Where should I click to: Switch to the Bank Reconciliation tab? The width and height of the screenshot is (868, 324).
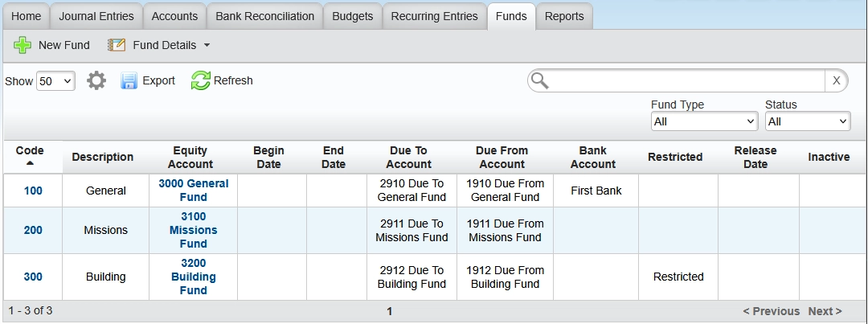(265, 16)
